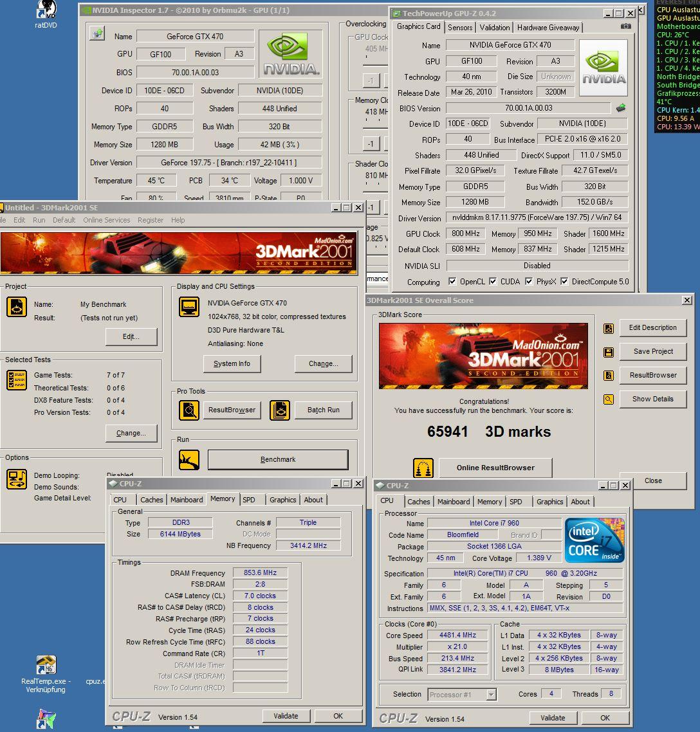Image resolution: width=700 pixels, height=732 pixels.
Task: Open SPD tab in right CPU-Z window
Action: click(515, 501)
